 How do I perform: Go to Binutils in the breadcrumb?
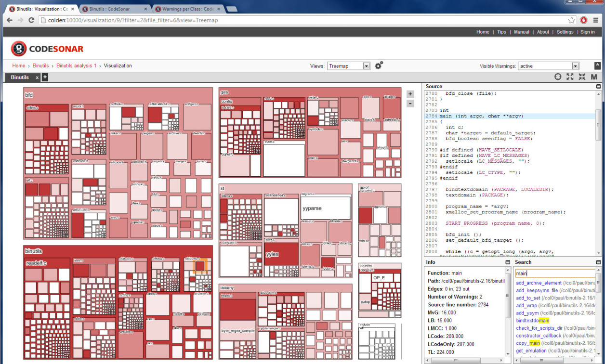41,65
